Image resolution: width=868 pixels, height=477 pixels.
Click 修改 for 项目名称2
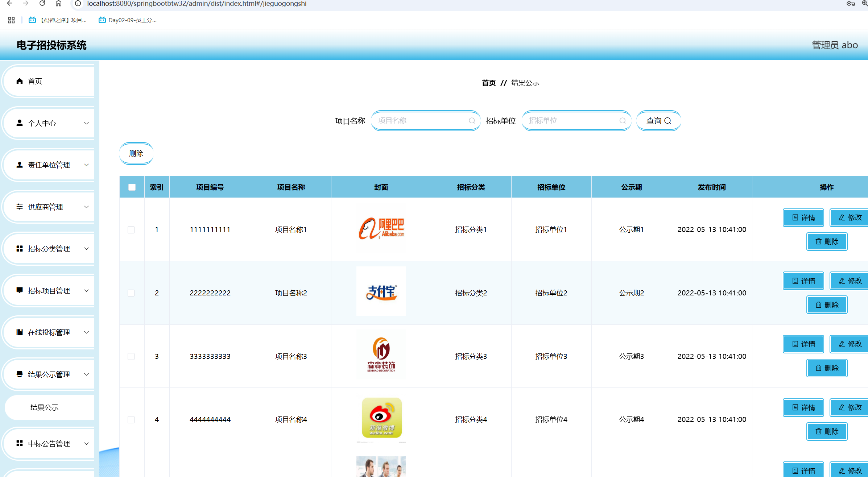click(x=849, y=281)
